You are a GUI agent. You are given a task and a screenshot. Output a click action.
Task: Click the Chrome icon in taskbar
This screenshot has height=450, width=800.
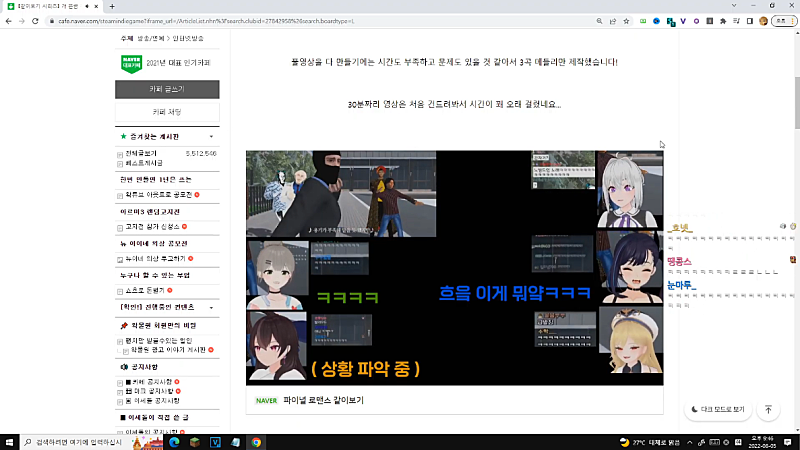256,441
